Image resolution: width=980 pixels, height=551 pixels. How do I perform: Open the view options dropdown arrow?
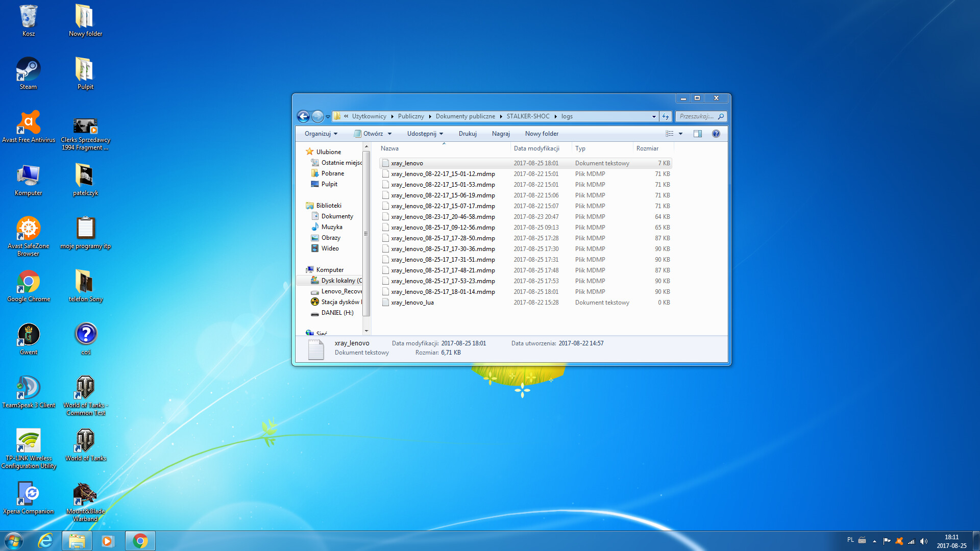(x=680, y=134)
